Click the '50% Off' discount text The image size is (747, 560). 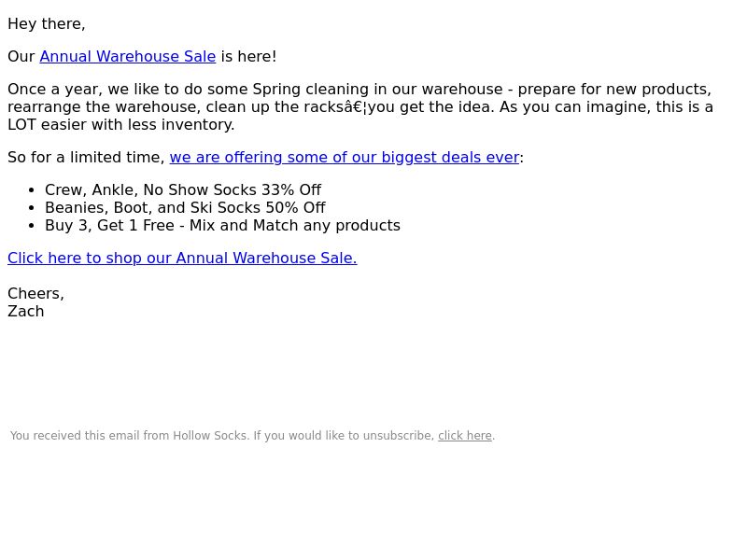(x=295, y=207)
